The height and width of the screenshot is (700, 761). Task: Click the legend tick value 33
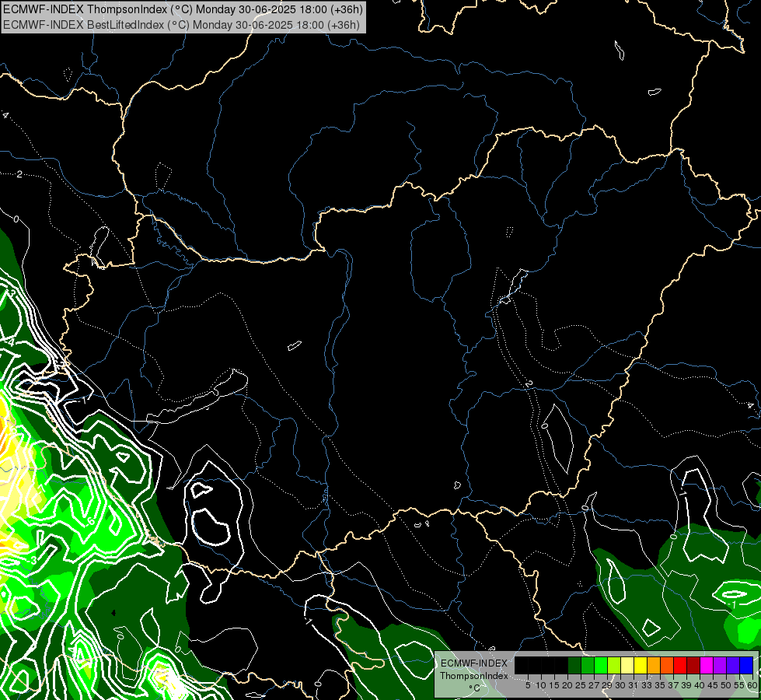tap(646, 685)
